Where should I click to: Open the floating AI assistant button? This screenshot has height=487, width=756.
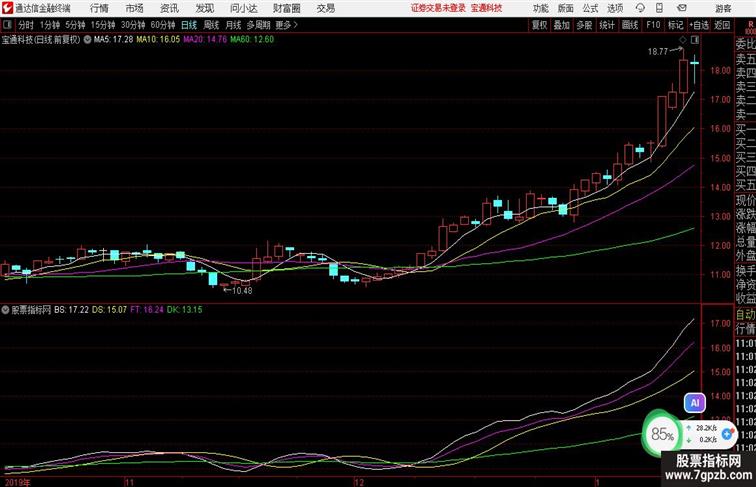[695, 403]
